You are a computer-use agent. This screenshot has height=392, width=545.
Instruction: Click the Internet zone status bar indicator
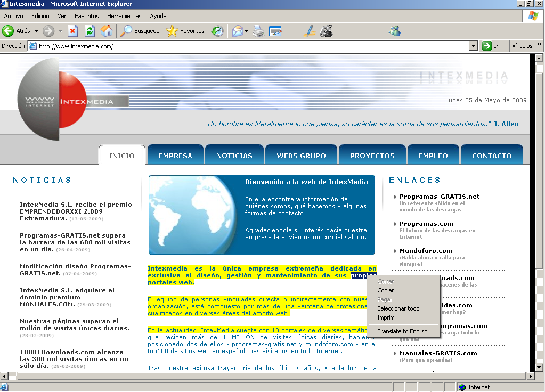click(x=474, y=387)
